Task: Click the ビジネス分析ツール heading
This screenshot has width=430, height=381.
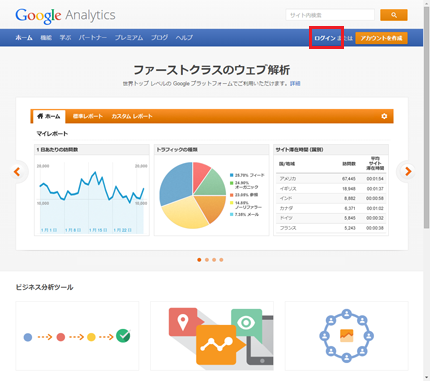Action: (45, 287)
